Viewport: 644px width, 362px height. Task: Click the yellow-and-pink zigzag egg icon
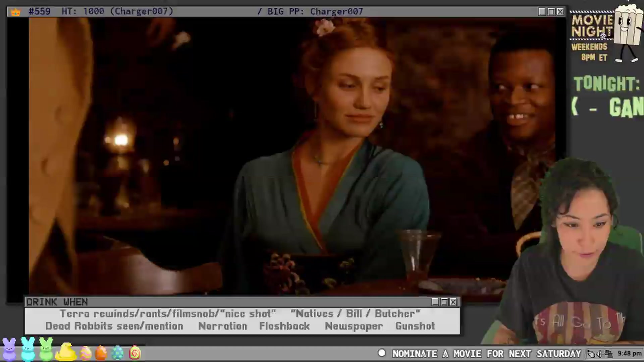point(85,353)
